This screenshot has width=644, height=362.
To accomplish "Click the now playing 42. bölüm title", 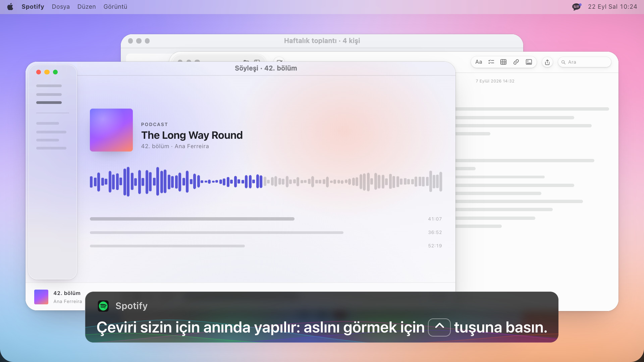I will (x=67, y=293).
